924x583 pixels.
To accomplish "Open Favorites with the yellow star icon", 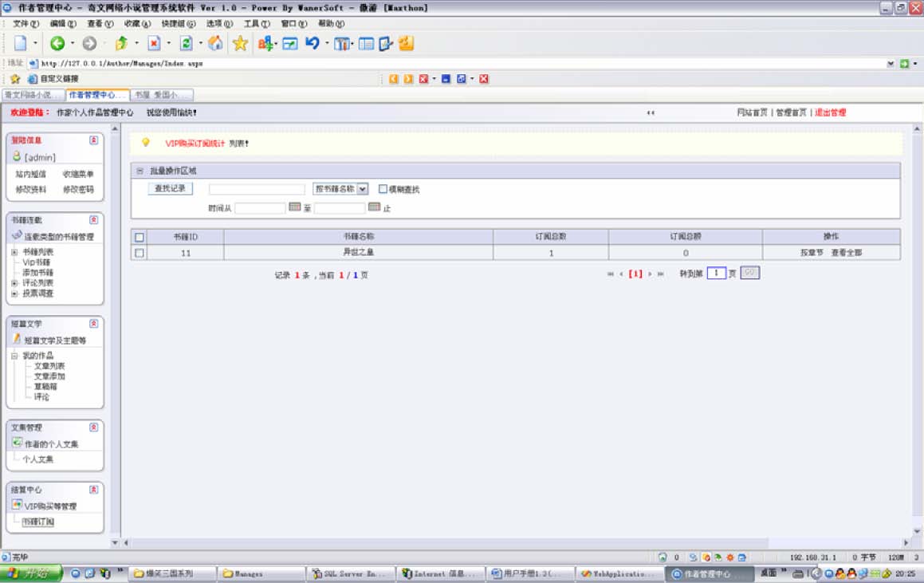I will [x=240, y=43].
